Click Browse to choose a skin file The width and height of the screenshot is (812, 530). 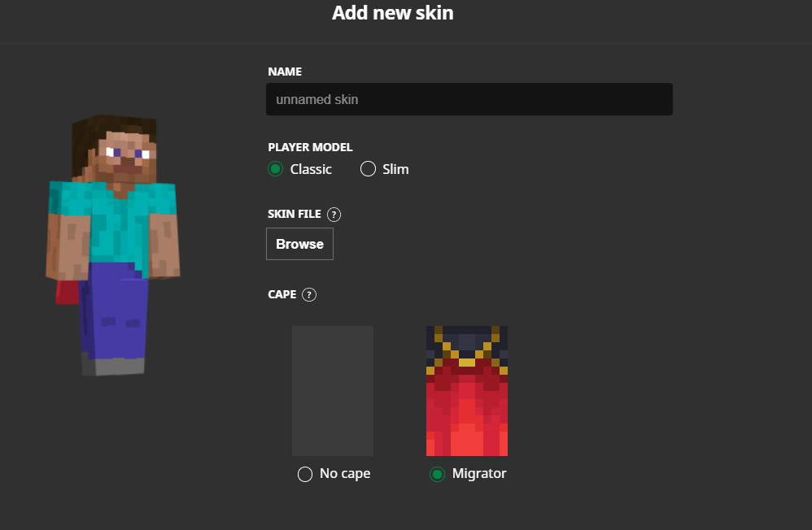pyautogui.click(x=300, y=244)
